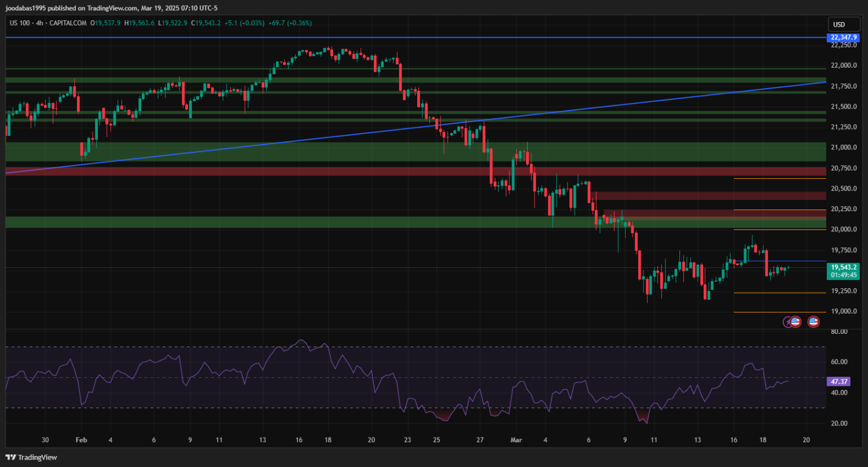The height and width of the screenshot is (467, 868).
Task: Click the joodabas1995 publisher name
Action: point(28,8)
